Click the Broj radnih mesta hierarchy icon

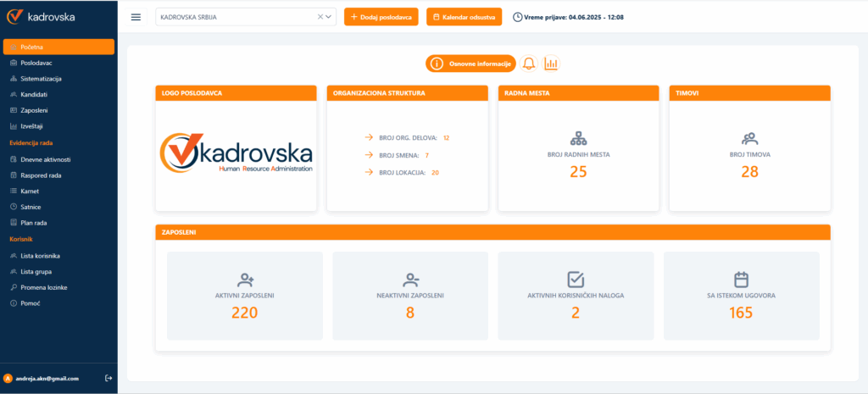(578, 139)
